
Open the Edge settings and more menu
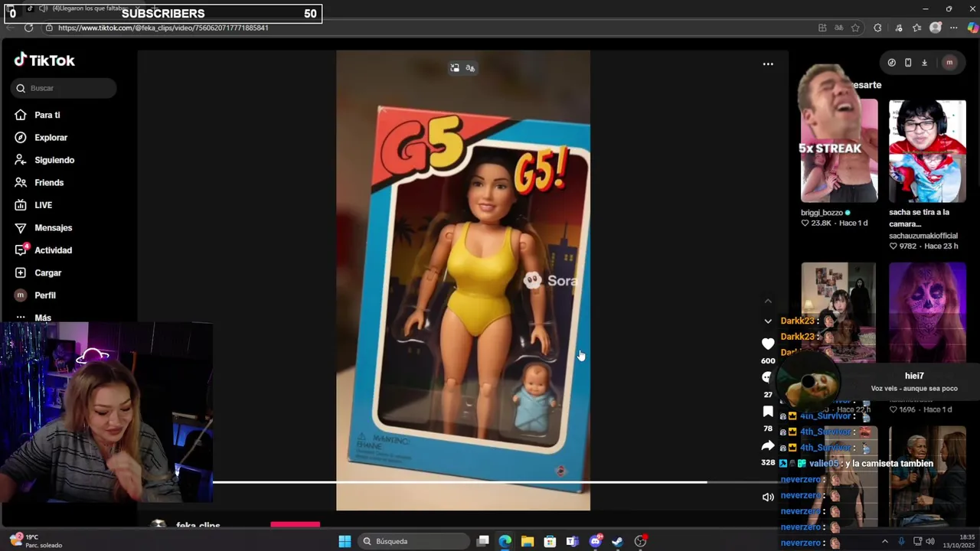pyautogui.click(x=954, y=28)
